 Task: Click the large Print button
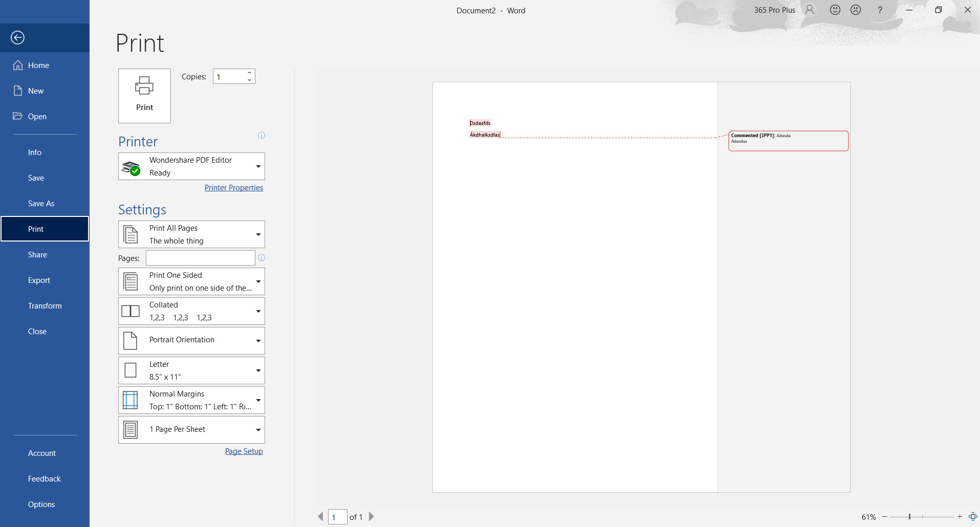(144, 96)
